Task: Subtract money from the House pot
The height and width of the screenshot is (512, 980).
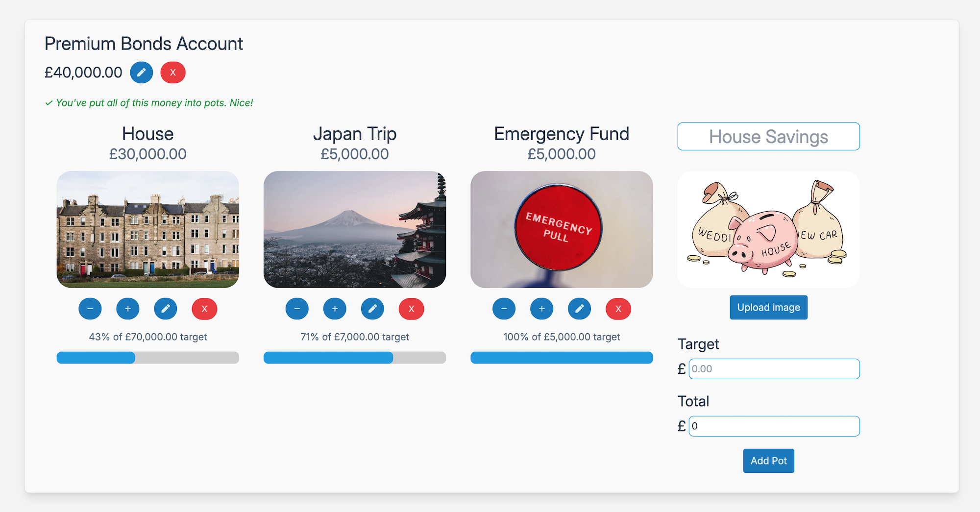Action: pos(90,309)
